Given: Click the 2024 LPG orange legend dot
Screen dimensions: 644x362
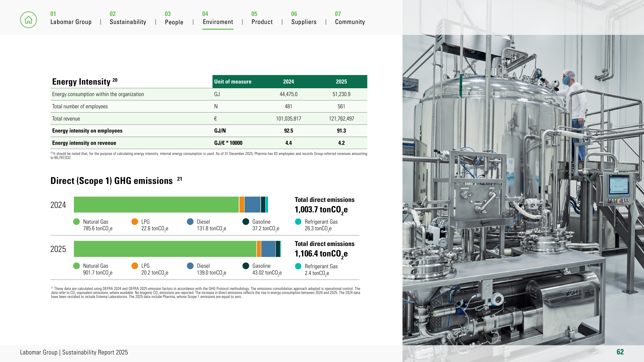Looking at the screenshot, I should coord(135,222).
